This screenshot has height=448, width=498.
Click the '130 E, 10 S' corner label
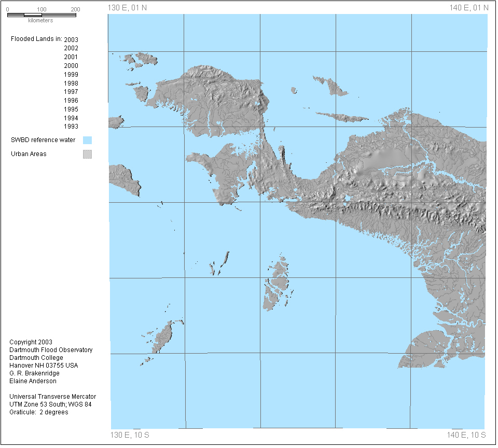point(130,435)
